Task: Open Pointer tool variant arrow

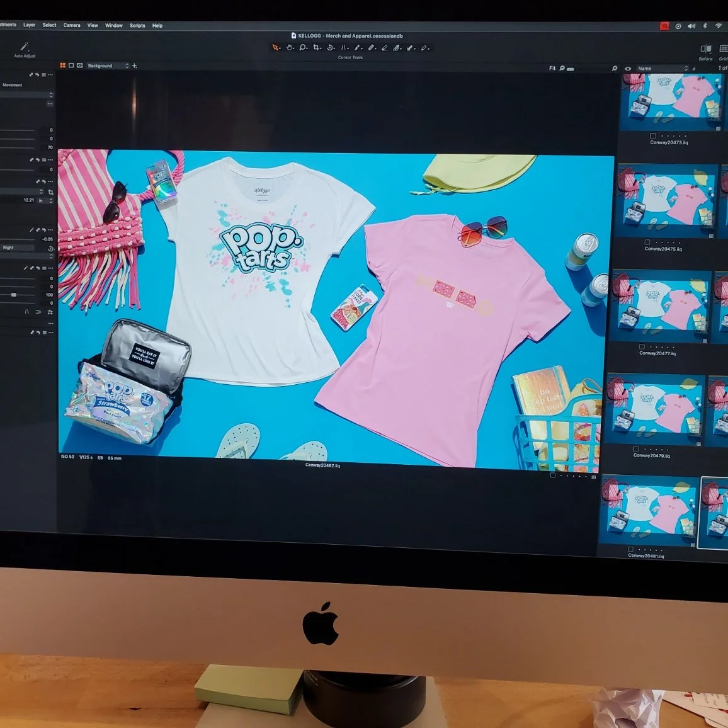Action: [280, 48]
